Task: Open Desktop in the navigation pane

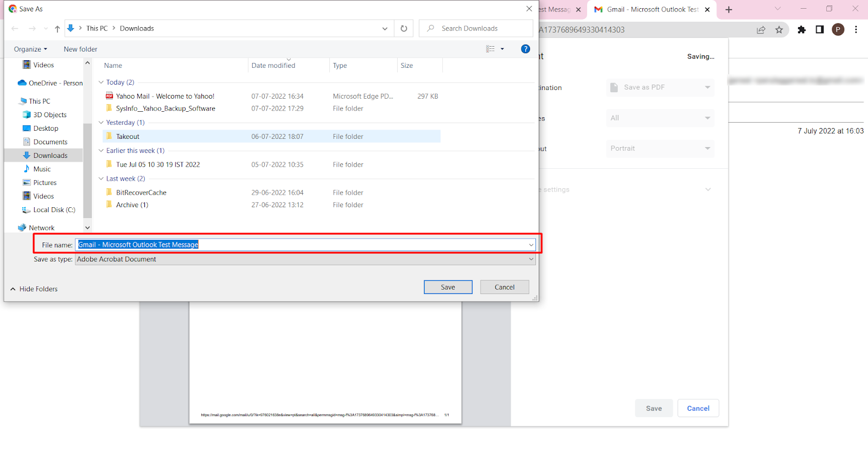Action: 40,129
